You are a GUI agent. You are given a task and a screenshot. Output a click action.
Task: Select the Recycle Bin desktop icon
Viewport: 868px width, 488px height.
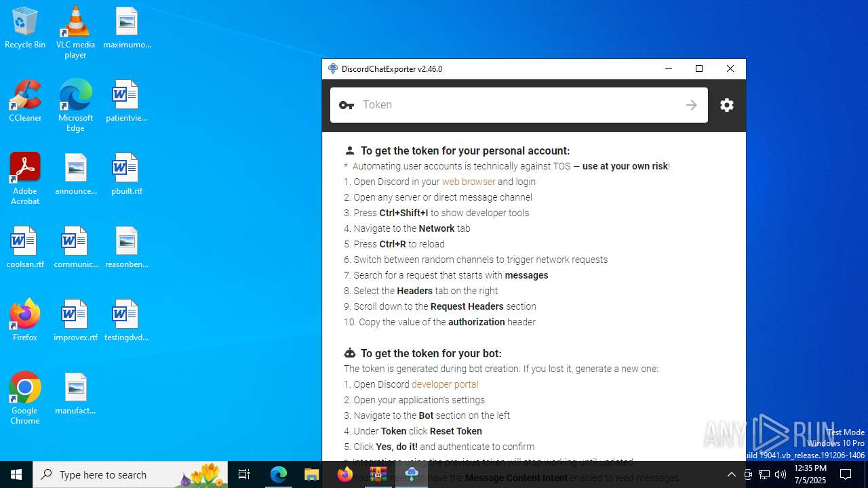click(x=25, y=28)
